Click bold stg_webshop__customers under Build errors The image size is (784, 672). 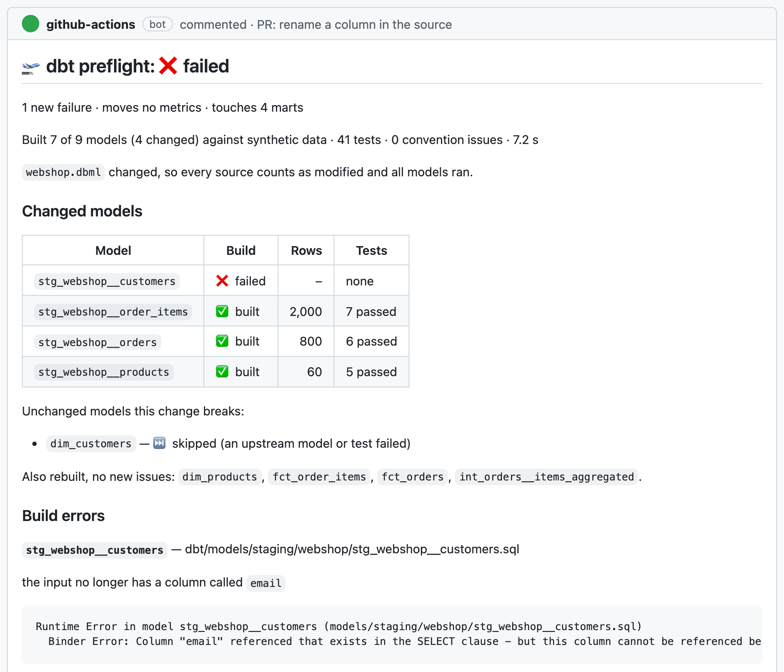tap(95, 550)
